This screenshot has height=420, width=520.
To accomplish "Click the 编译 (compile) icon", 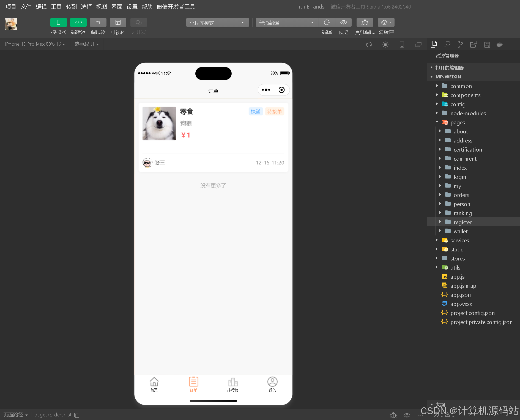I will coord(327,23).
